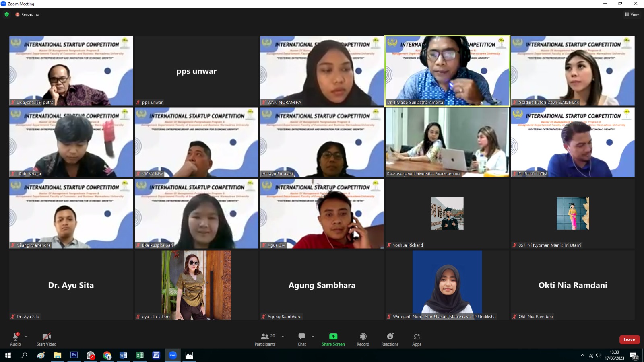Open the View layout menu
Image resolution: width=644 pixels, height=362 pixels.
(632, 14)
